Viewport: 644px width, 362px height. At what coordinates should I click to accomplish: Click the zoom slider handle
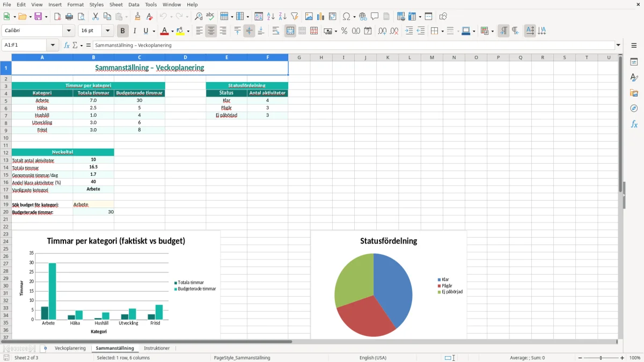click(601, 358)
